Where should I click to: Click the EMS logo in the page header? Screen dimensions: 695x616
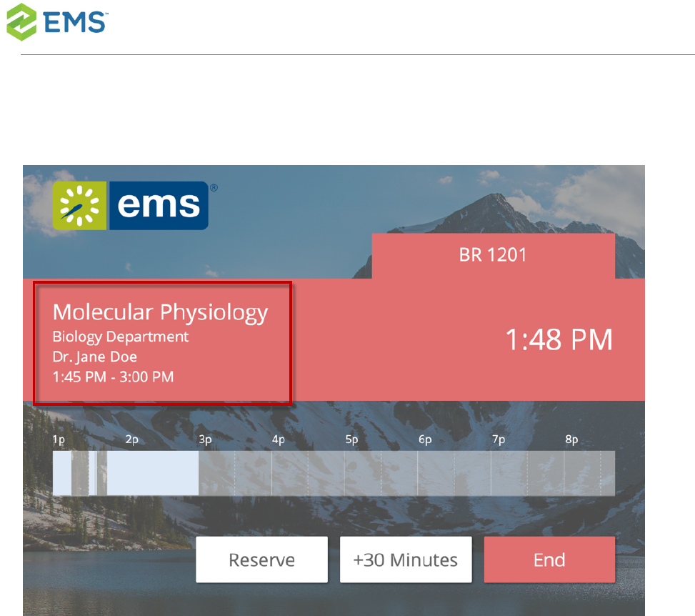coord(57,21)
